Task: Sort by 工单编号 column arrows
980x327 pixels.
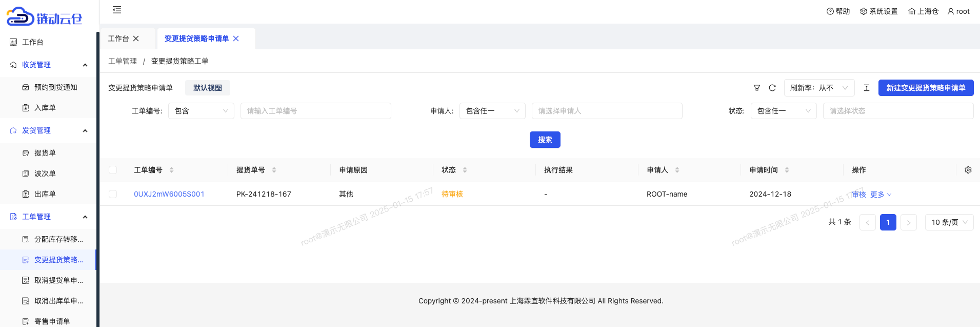Action: [x=171, y=170]
